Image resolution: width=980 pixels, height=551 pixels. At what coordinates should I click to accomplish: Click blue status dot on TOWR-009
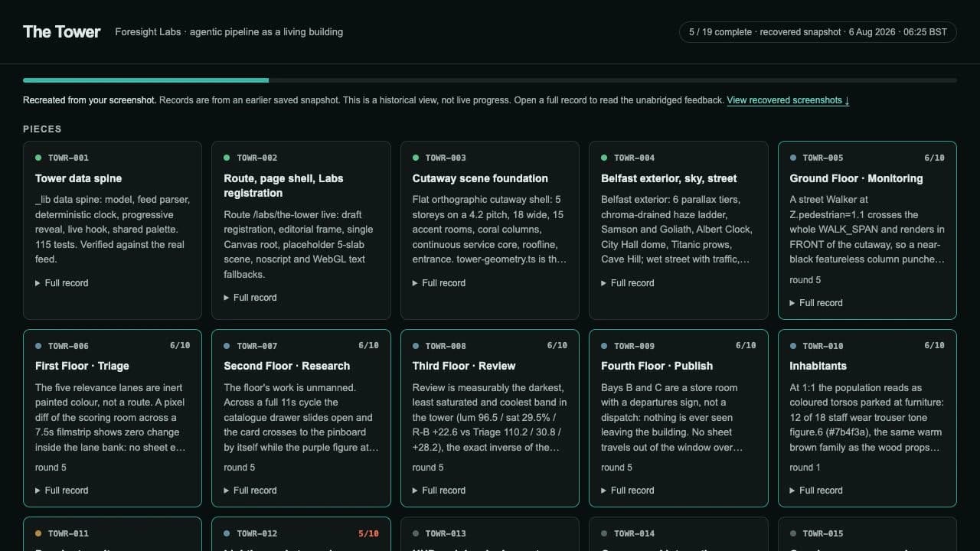click(x=604, y=346)
